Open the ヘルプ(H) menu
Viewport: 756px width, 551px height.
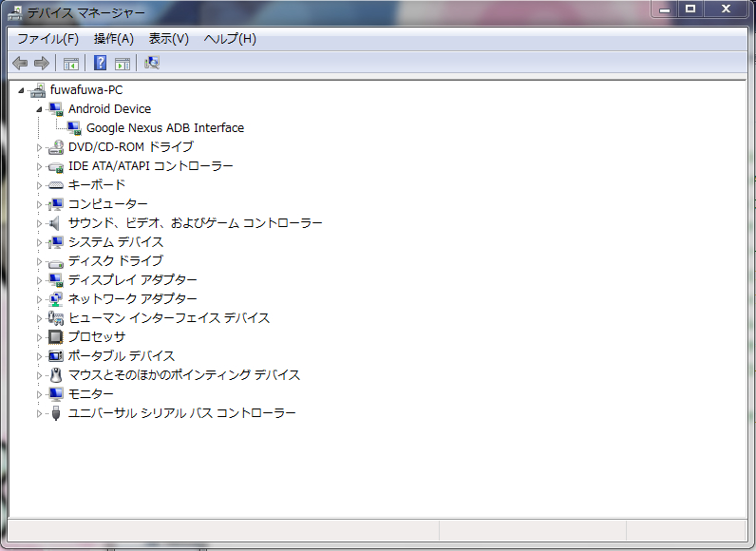coord(230,39)
